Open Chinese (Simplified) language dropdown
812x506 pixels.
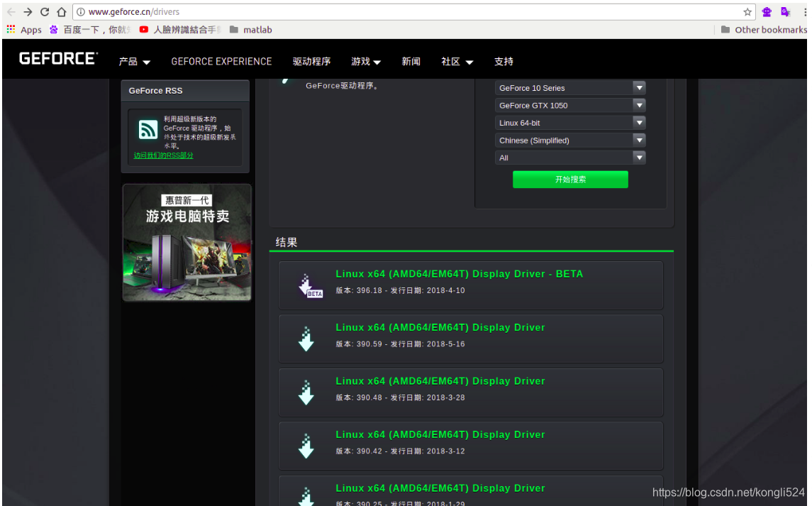570,141
